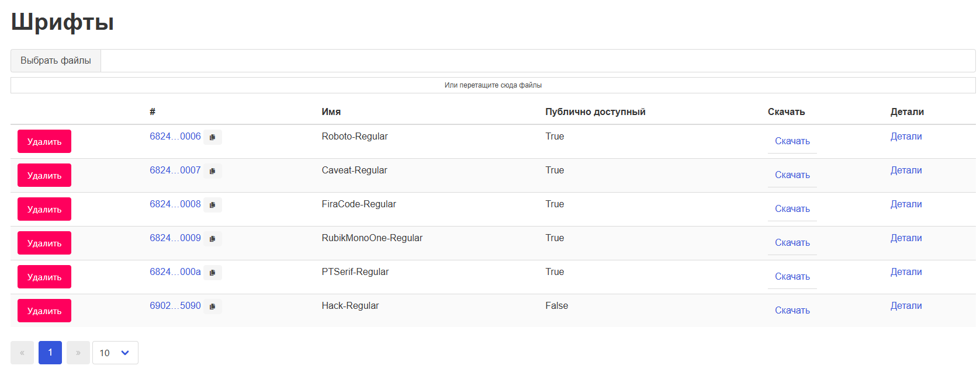Download the PTSerif-Regular font

792,276
